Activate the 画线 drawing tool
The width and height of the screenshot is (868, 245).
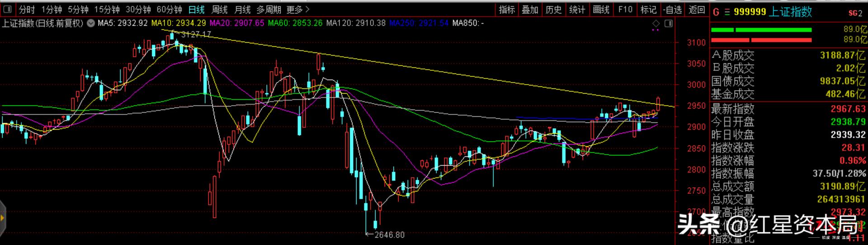pyautogui.click(x=601, y=10)
